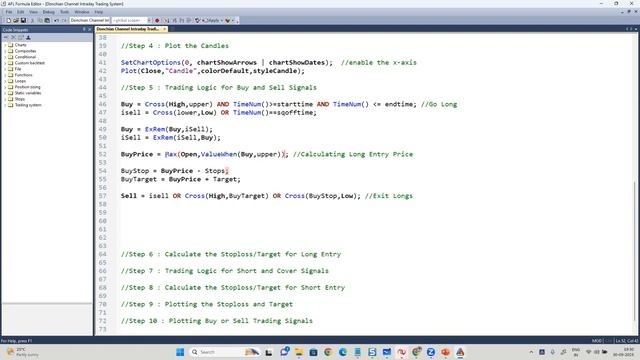Open the formula name field 'Donchian Channel Int'
The height and width of the screenshot is (360, 640).
pyautogui.click(x=90, y=20)
